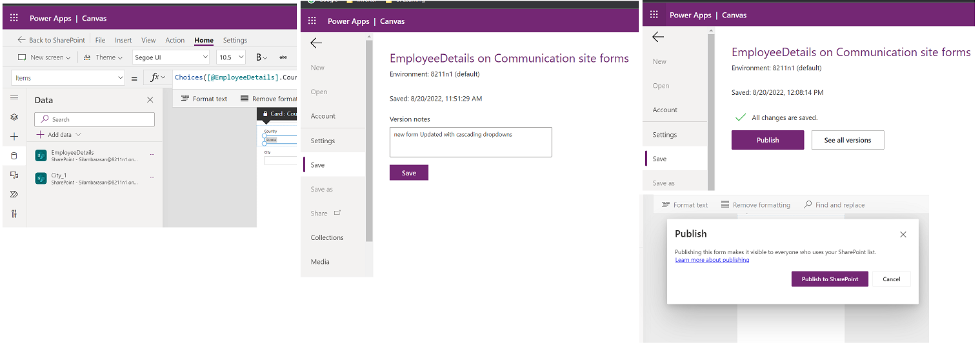Viewport: 980px width, 347px height.
Task: Open the File menu
Action: [x=101, y=40]
